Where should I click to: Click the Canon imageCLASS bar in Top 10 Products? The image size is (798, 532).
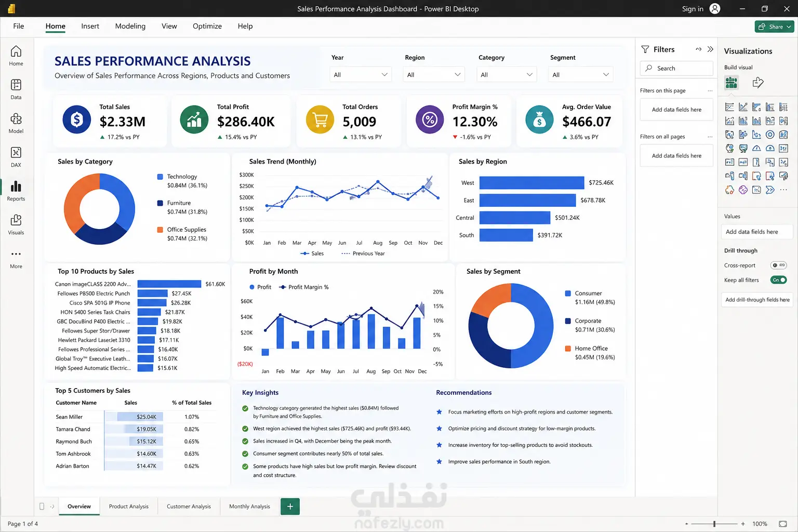(169, 284)
